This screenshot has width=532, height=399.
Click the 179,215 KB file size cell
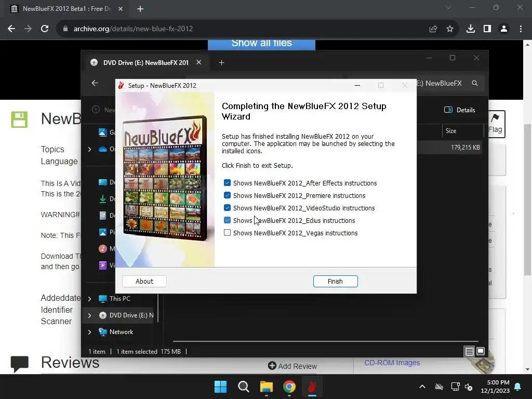(x=465, y=147)
